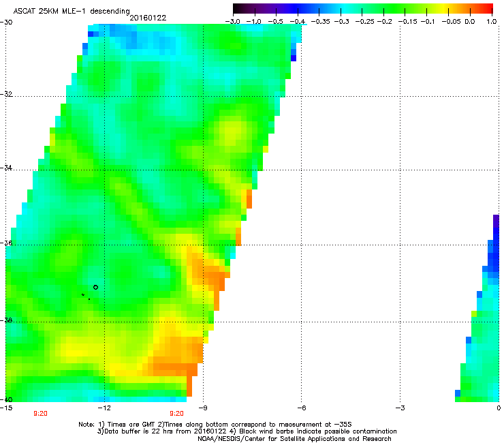Click the note line starting "Note: 1) Times are GMT"
This screenshot has height=443, width=504.
point(215,425)
